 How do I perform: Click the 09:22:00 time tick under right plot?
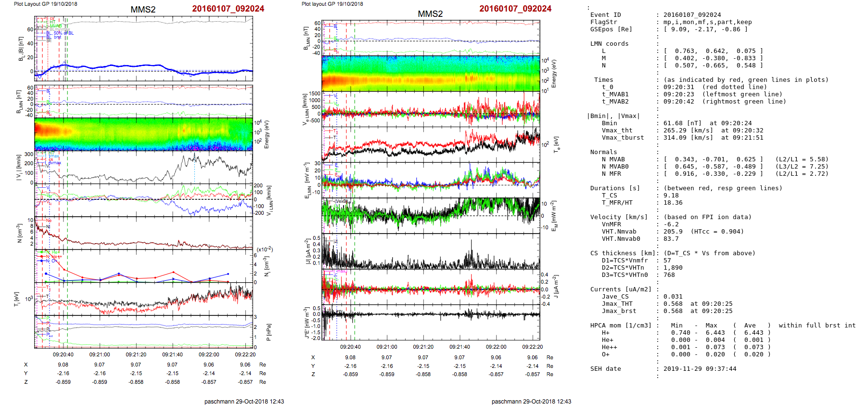click(x=496, y=347)
